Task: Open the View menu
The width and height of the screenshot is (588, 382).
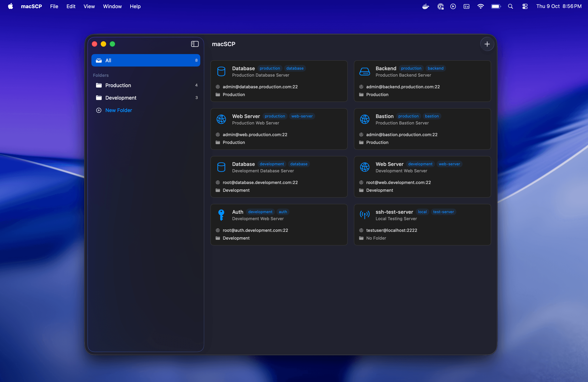Action: [x=89, y=6]
